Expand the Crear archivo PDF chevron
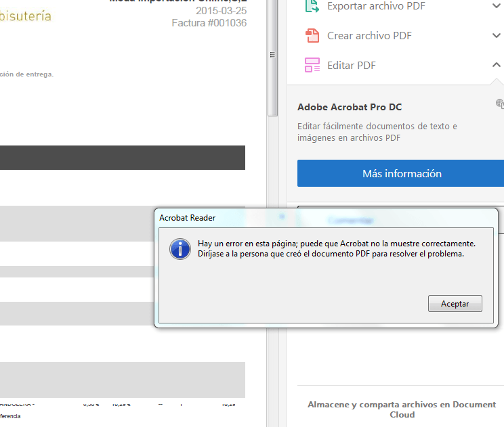Screen dimensions: 504x427 coord(497,35)
